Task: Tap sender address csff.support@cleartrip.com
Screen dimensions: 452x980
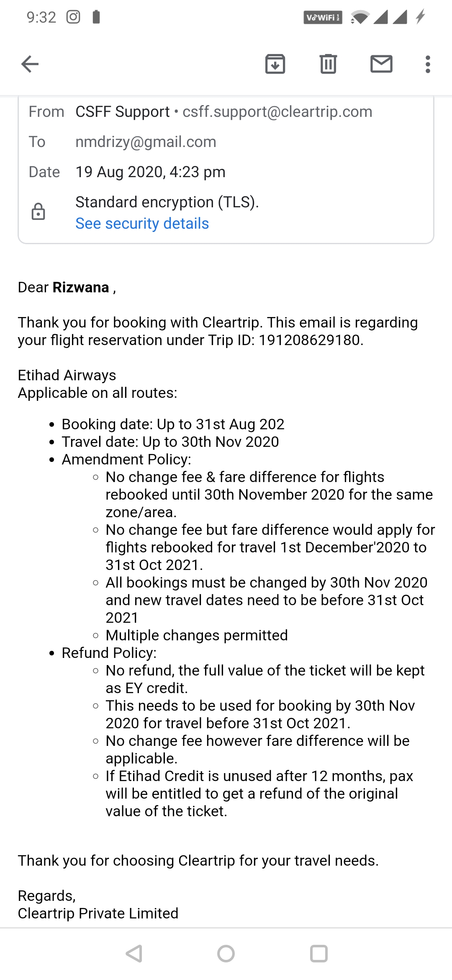Action: pyautogui.click(x=277, y=112)
